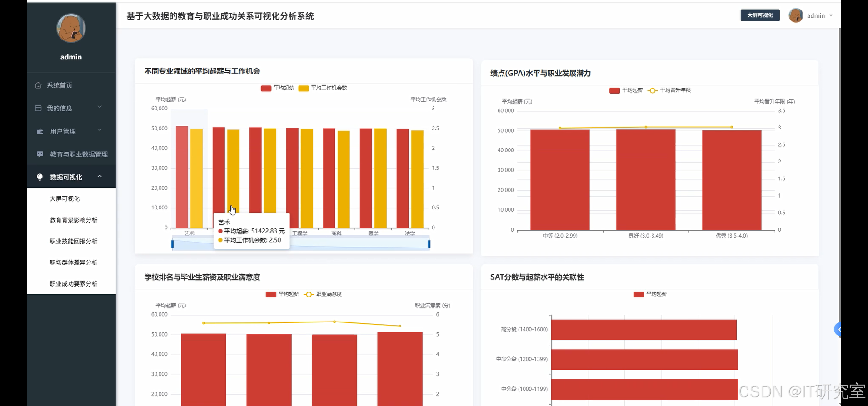868x406 pixels.
Task: Click chart title SAT分数与起薪水平的关联性
Action: click(537, 277)
